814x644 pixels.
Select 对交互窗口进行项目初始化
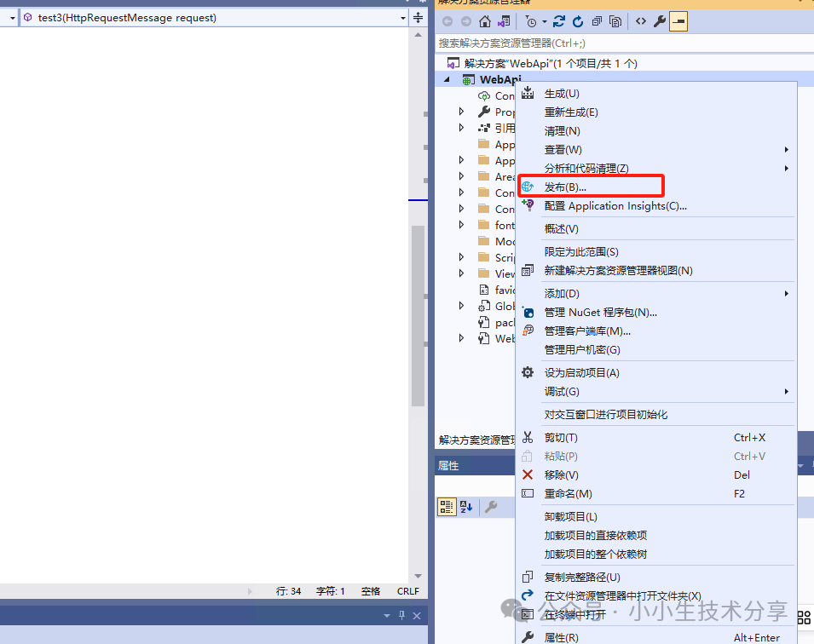pos(656,415)
